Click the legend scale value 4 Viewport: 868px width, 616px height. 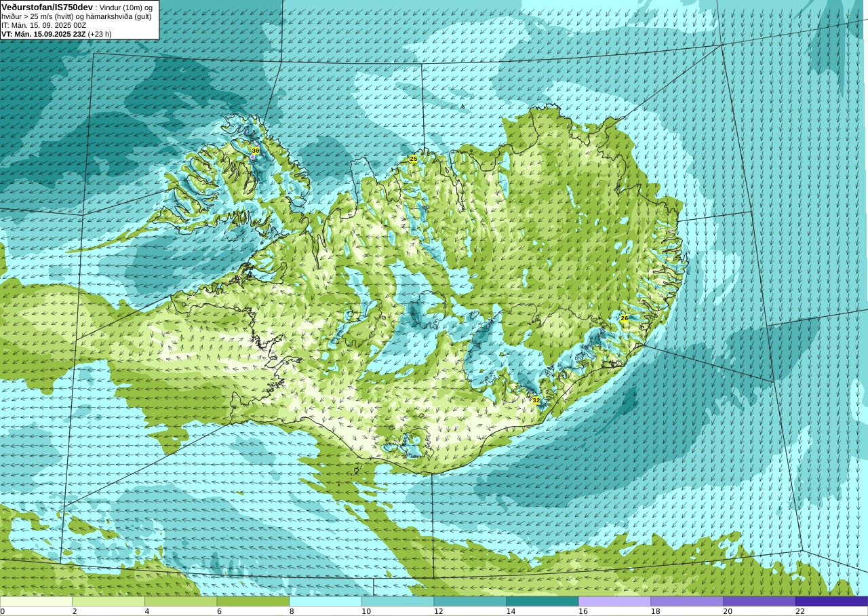147,611
